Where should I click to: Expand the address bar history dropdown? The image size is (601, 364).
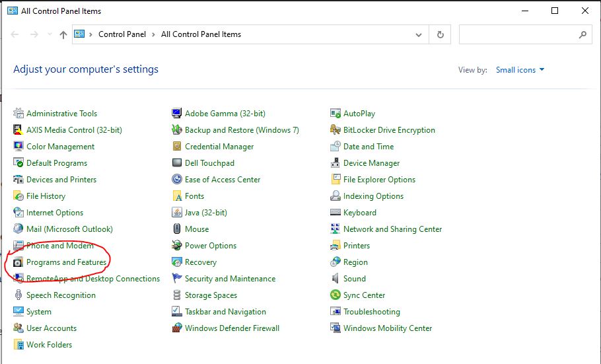click(x=419, y=34)
